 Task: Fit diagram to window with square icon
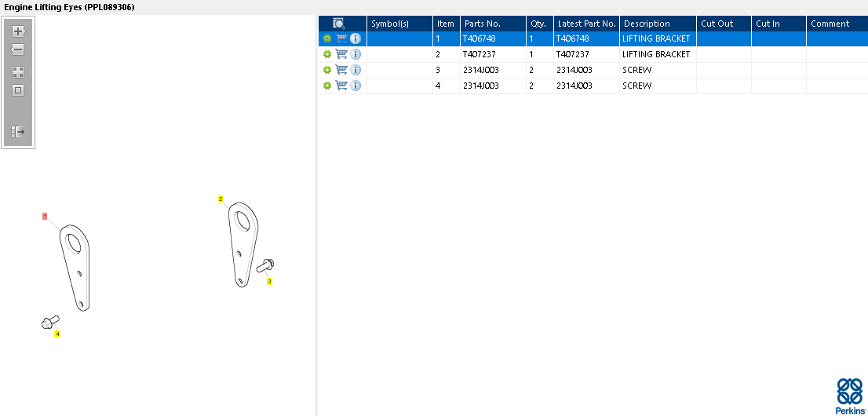click(18, 90)
